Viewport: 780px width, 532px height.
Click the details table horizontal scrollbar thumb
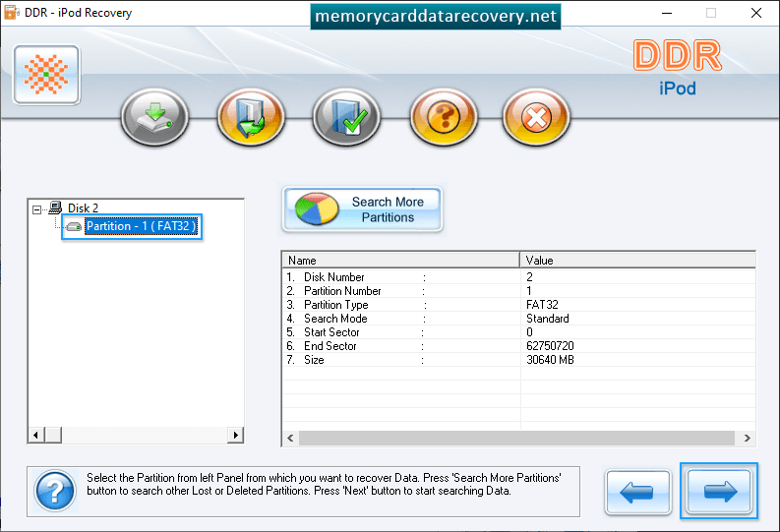coord(516,438)
